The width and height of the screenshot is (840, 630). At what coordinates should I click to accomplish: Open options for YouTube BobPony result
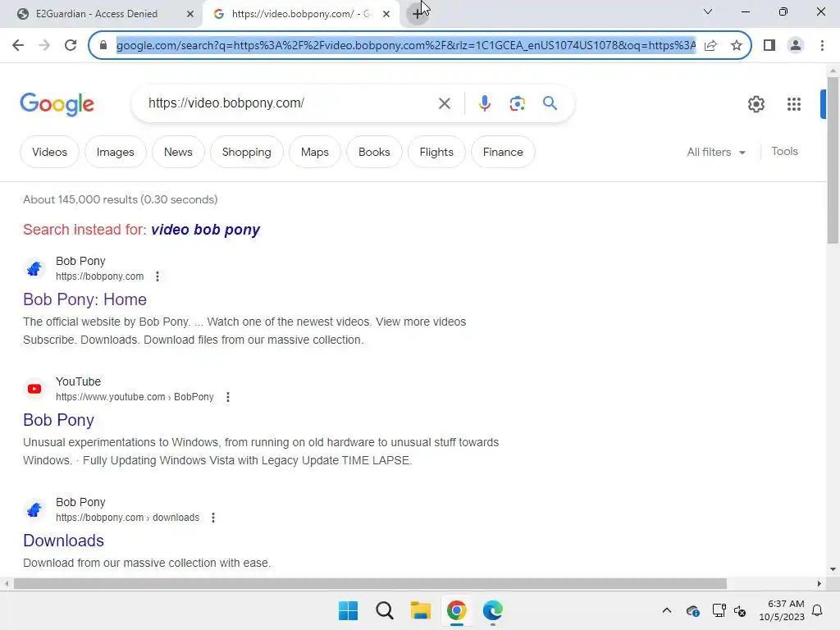(228, 397)
